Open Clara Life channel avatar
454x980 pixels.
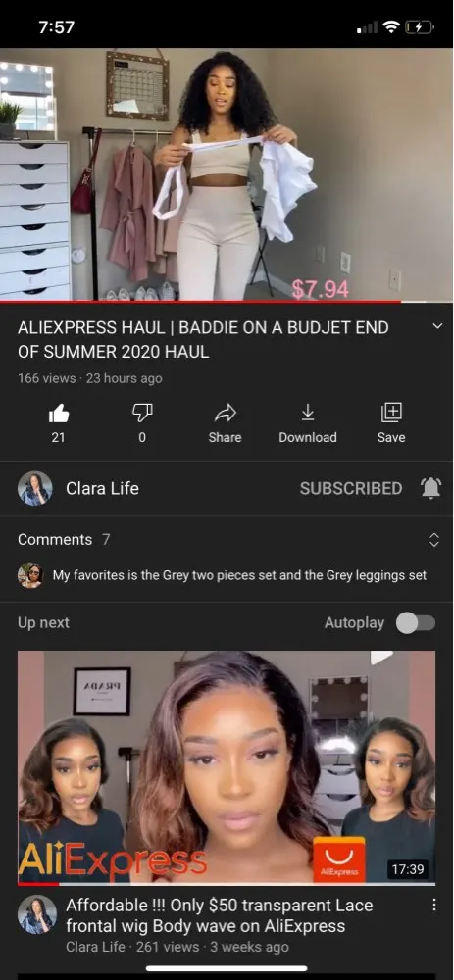click(x=35, y=488)
